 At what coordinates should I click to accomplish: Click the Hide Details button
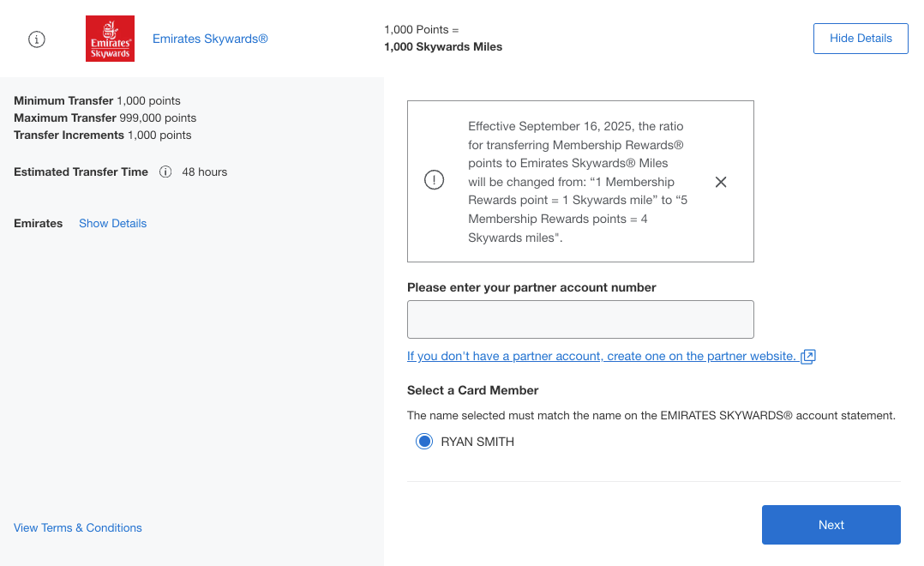click(x=861, y=39)
